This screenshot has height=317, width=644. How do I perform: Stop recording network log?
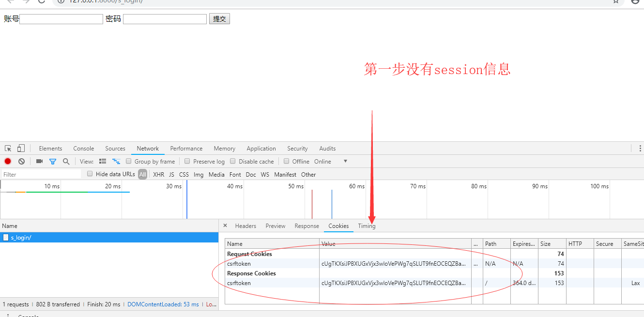[8, 162]
